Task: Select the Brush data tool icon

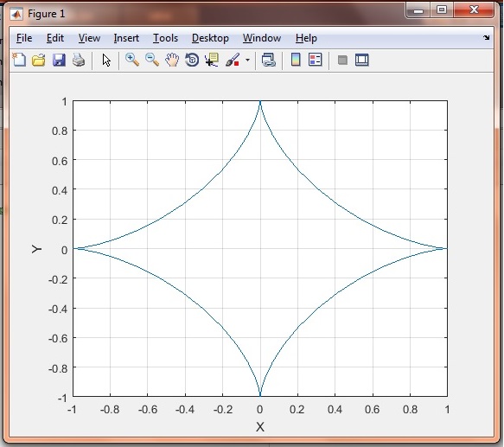Action: tap(233, 61)
